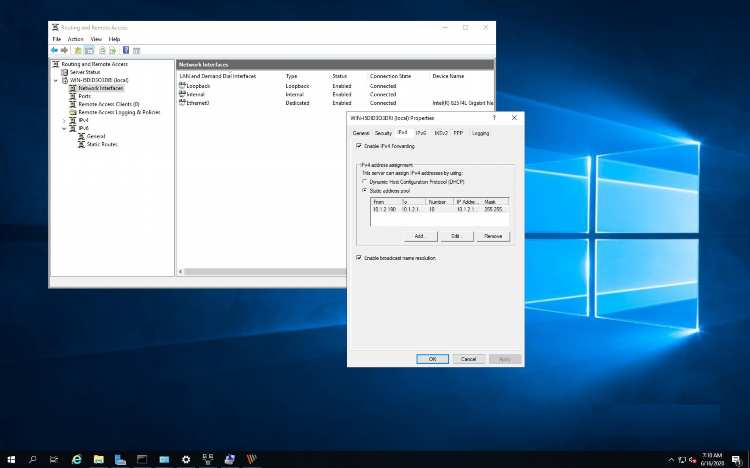750x468 pixels.
Task: Click the Number column header in address pool
Action: 440,202
